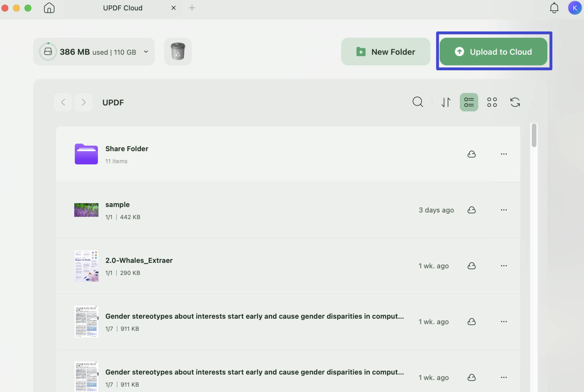Click the '386 MB used' storage text

[x=84, y=52]
